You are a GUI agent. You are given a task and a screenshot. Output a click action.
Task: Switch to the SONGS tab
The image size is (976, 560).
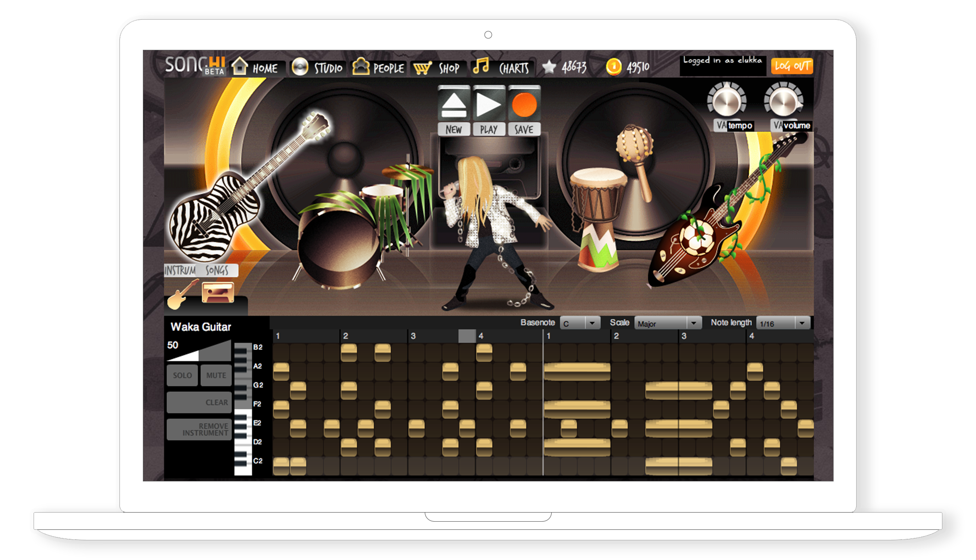(x=217, y=271)
